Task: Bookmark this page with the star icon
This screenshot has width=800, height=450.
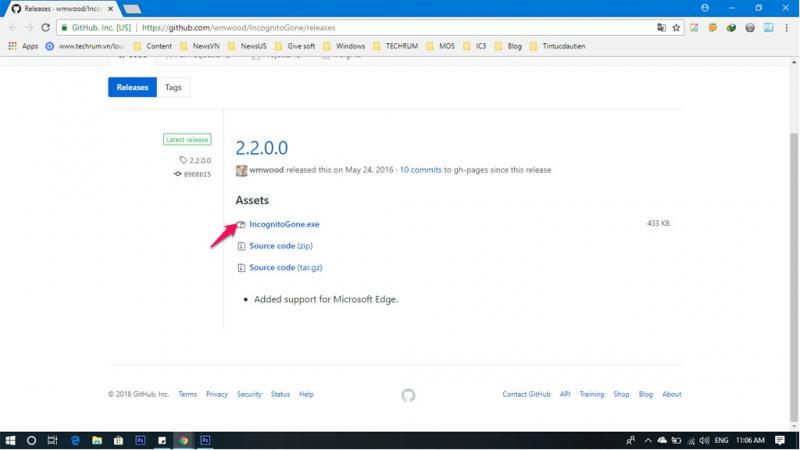Action: [x=676, y=27]
